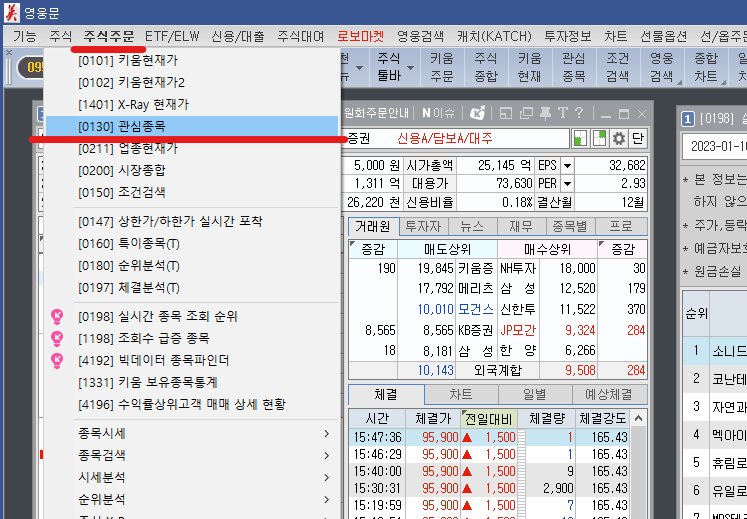747x519 pixels.
Task: Open the 영웅검색 menu
Action: (420, 36)
